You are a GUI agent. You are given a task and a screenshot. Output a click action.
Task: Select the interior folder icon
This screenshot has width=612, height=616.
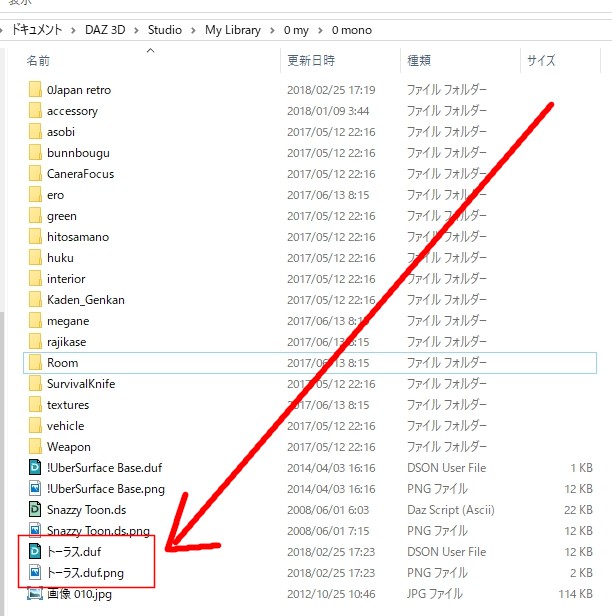coord(35,279)
